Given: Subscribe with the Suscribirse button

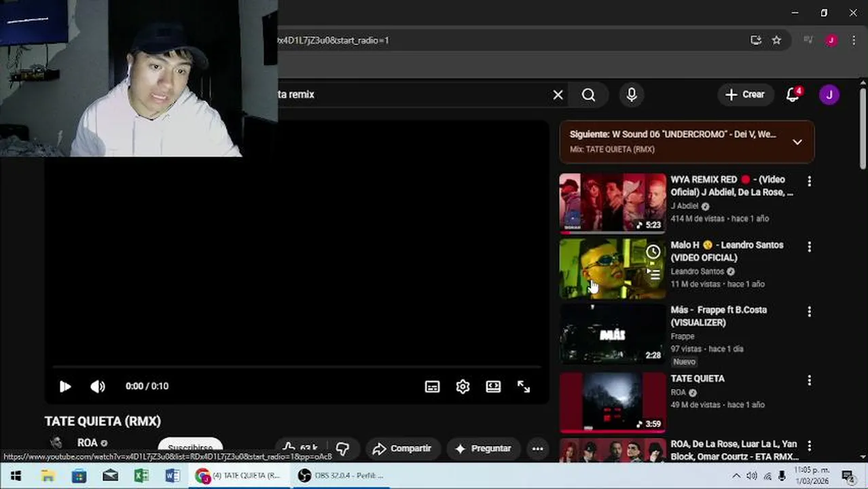Looking at the screenshot, I should 190,447.
